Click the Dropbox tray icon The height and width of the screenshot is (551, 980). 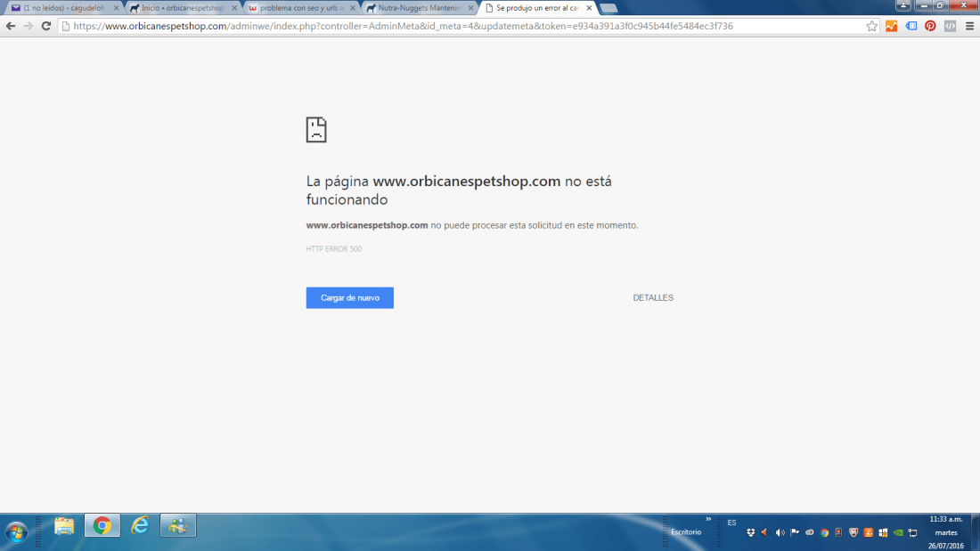point(751,533)
